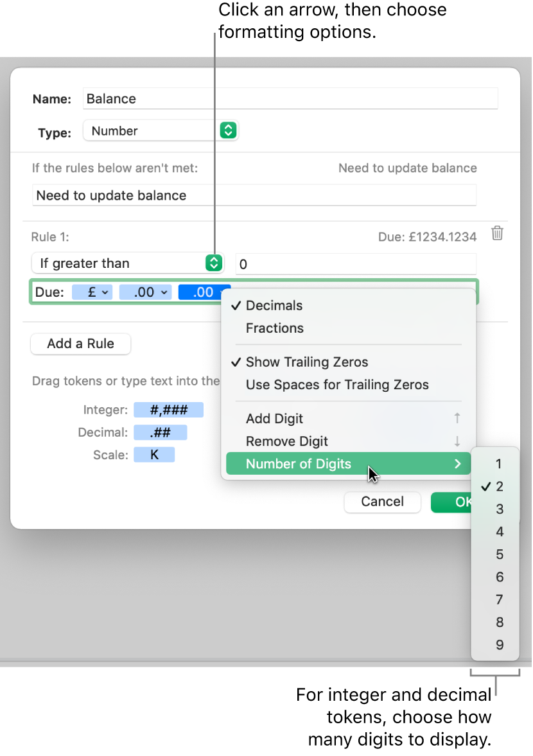The width and height of the screenshot is (533, 756).
Task: Click the Name field containing Balance
Action: 193,98
